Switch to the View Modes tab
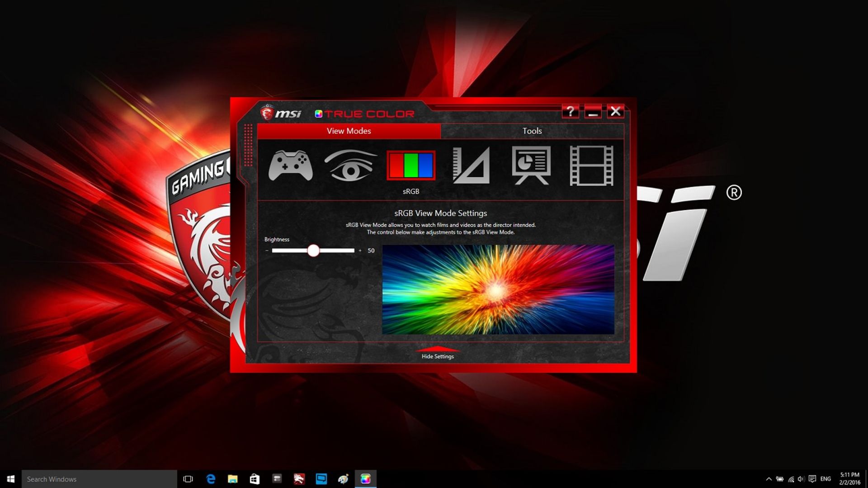 [349, 131]
